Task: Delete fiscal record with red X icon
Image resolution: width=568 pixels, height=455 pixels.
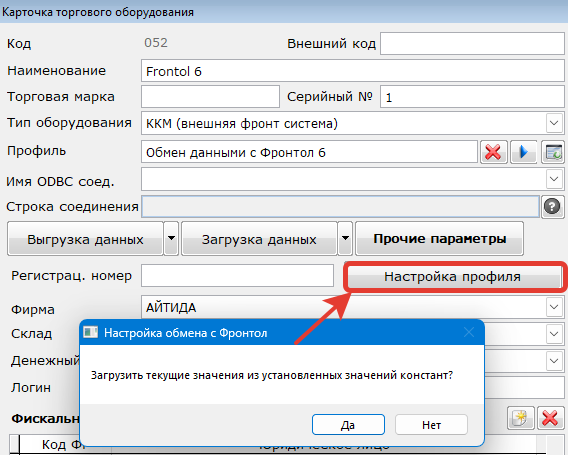Action: pos(550,418)
